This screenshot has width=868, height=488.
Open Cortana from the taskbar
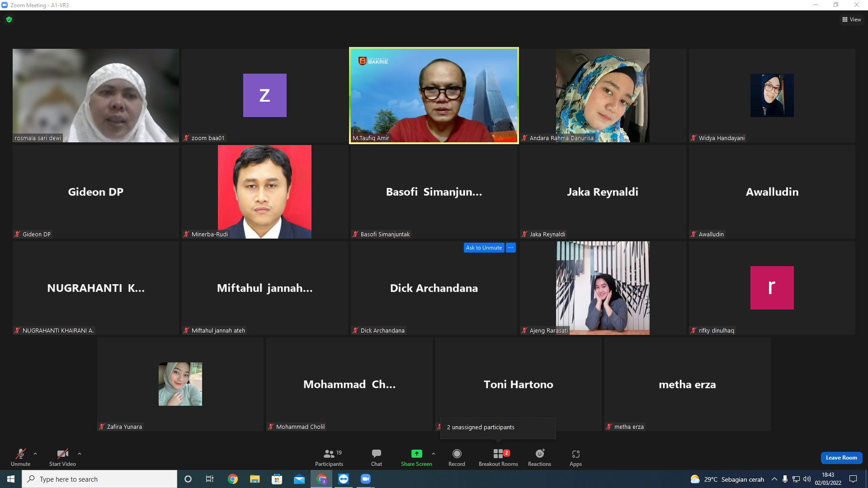[188, 479]
